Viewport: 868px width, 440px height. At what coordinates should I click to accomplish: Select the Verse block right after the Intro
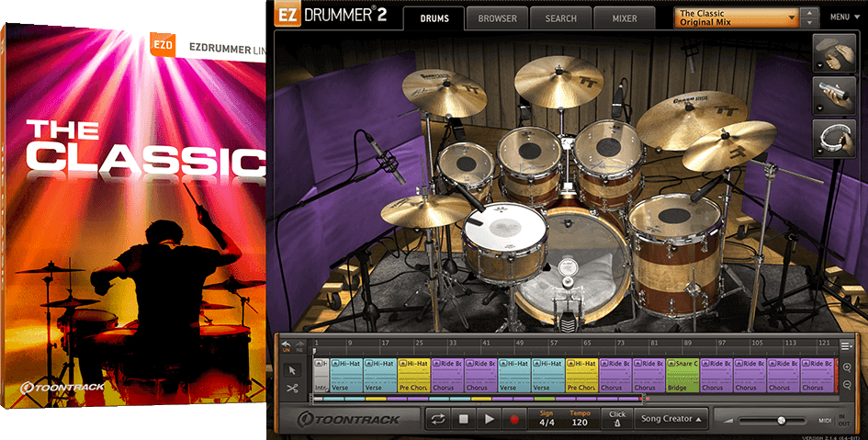tap(346, 376)
